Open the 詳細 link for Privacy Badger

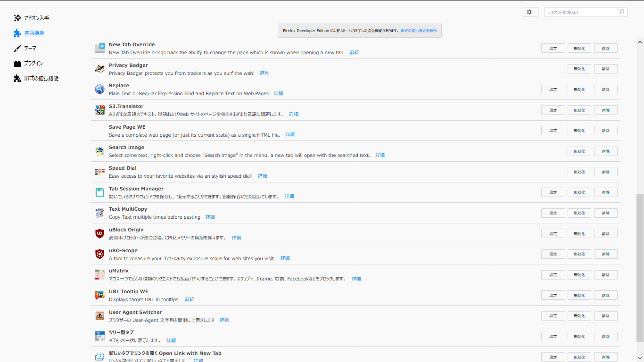point(264,73)
